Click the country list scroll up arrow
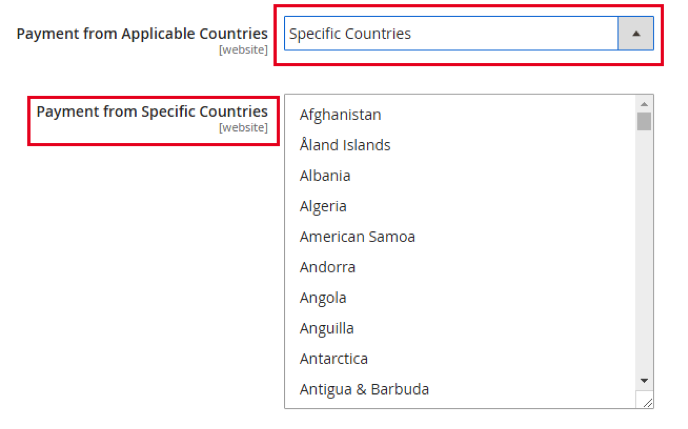 click(644, 103)
